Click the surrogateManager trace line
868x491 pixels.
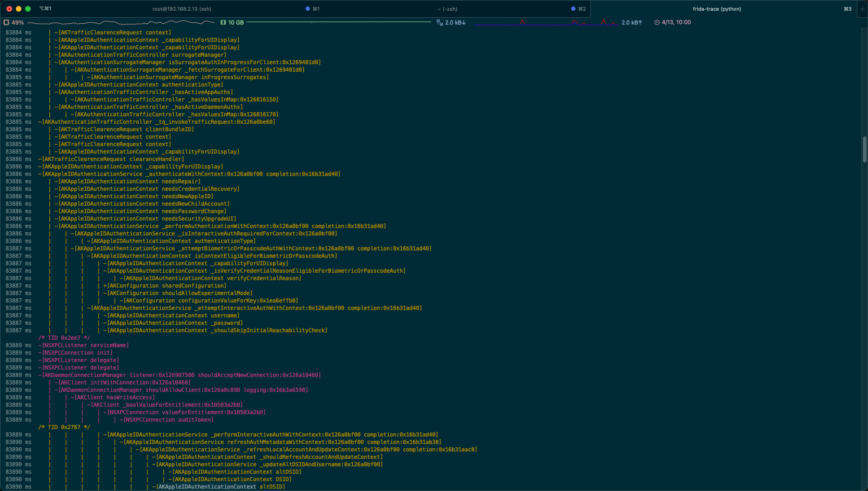click(x=140, y=55)
